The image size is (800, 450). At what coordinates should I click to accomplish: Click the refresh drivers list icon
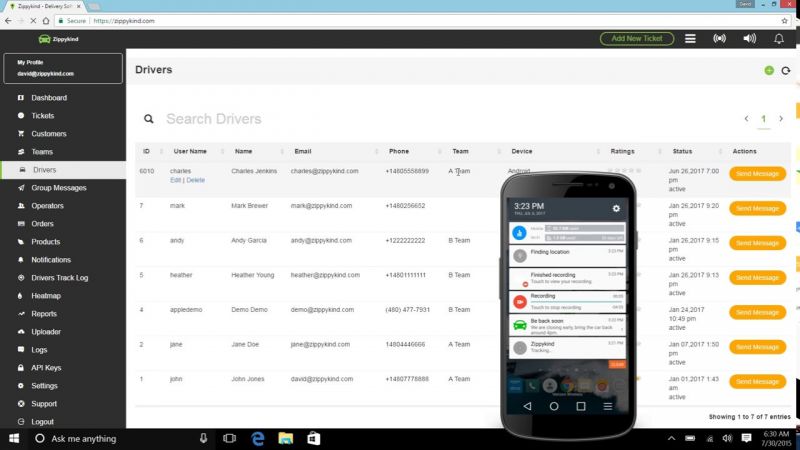pyautogui.click(x=786, y=70)
